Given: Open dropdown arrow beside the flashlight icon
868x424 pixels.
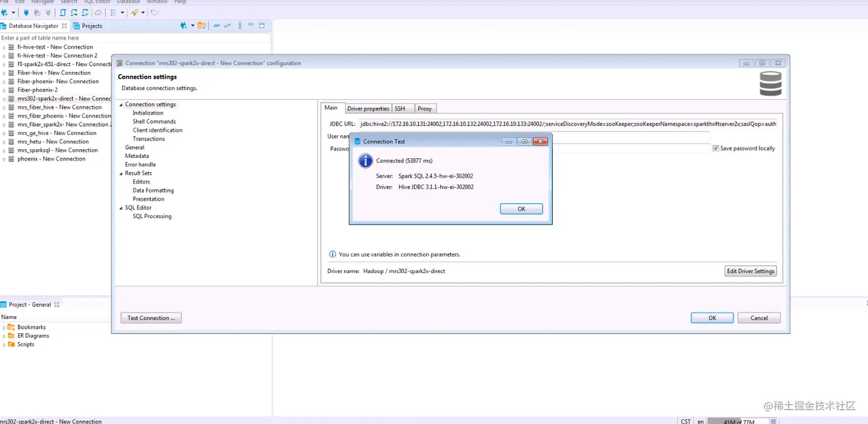Looking at the screenshot, I should (143, 13).
